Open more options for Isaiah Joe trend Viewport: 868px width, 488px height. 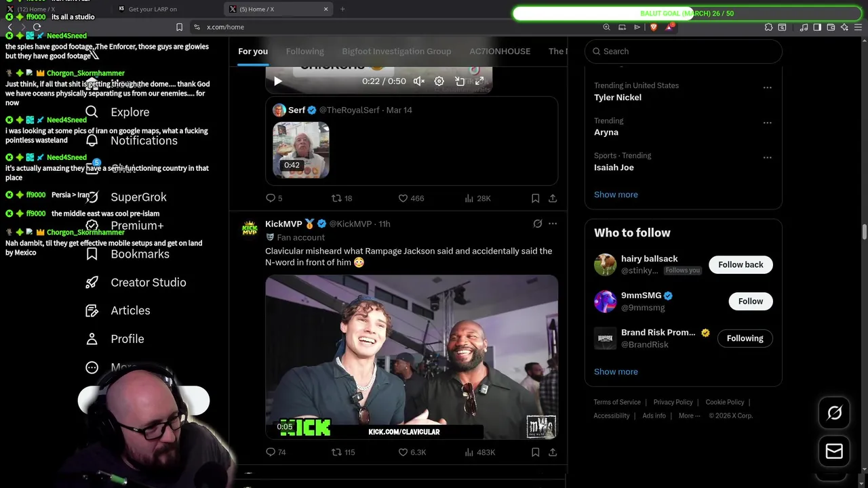pos(767,157)
